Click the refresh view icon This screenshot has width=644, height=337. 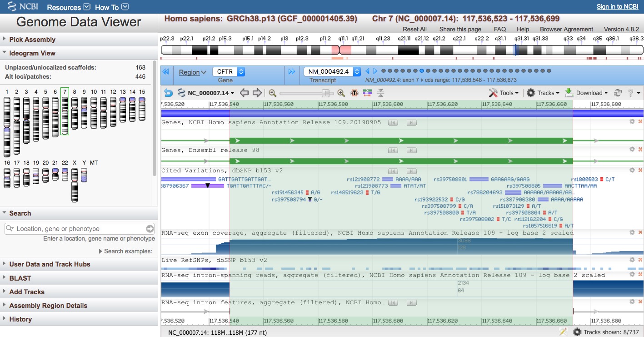tap(618, 93)
